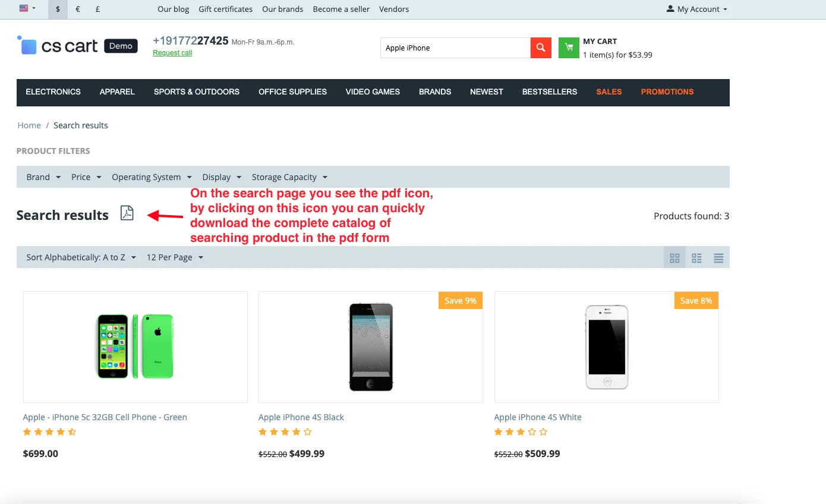Open the Sort Alphabetically dropdown
Screen dimensions: 826x504
(x=81, y=257)
